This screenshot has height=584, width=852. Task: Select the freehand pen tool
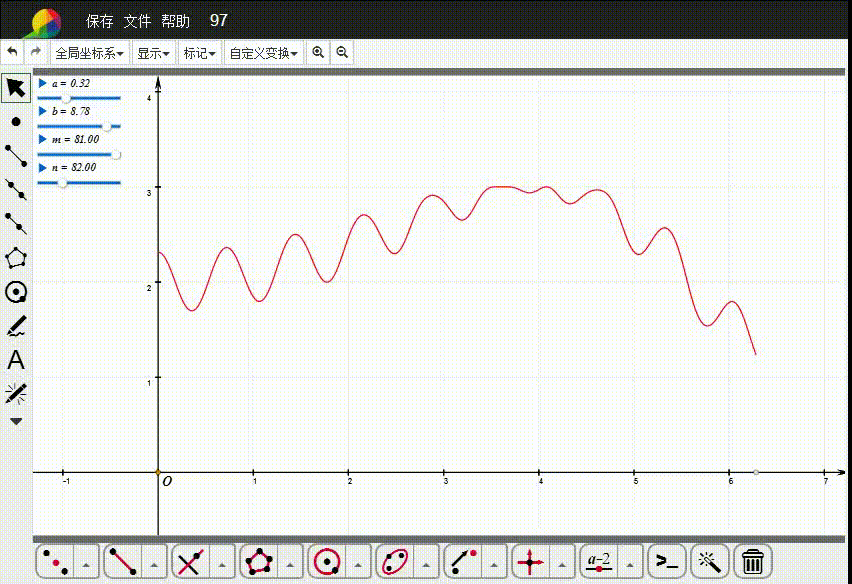click(16, 326)
